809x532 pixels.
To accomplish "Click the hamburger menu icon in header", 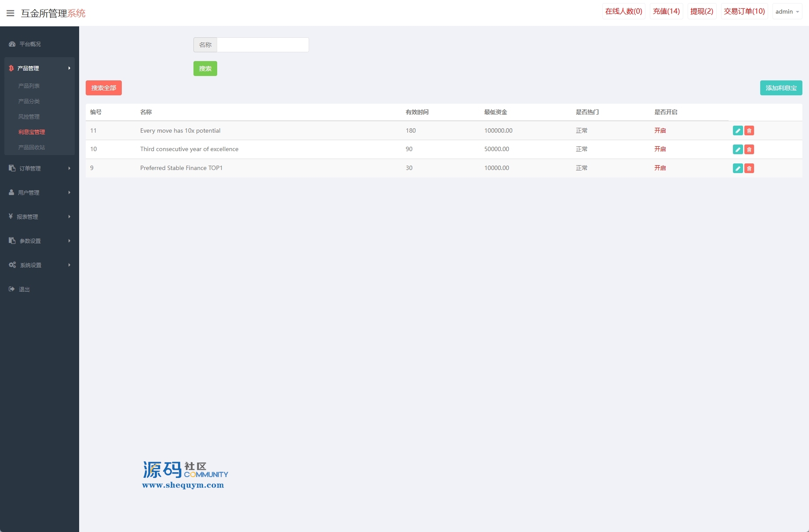I will point(11,13).
